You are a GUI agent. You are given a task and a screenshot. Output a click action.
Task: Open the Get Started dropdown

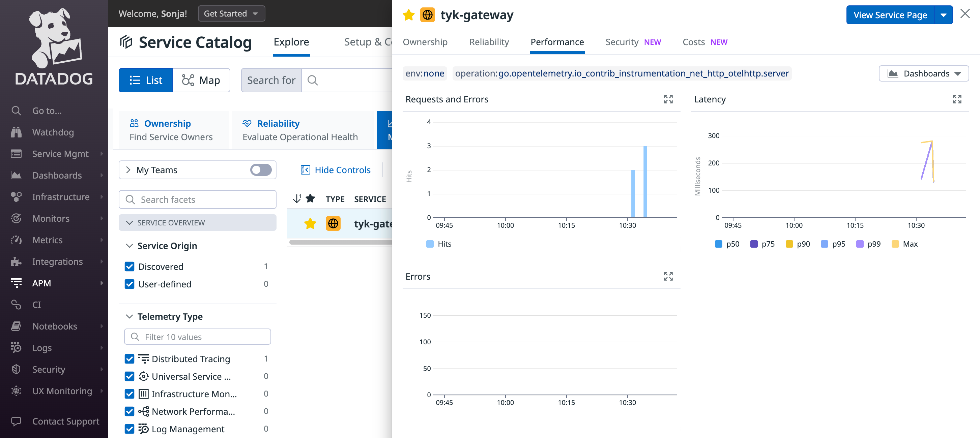[231, 13]
